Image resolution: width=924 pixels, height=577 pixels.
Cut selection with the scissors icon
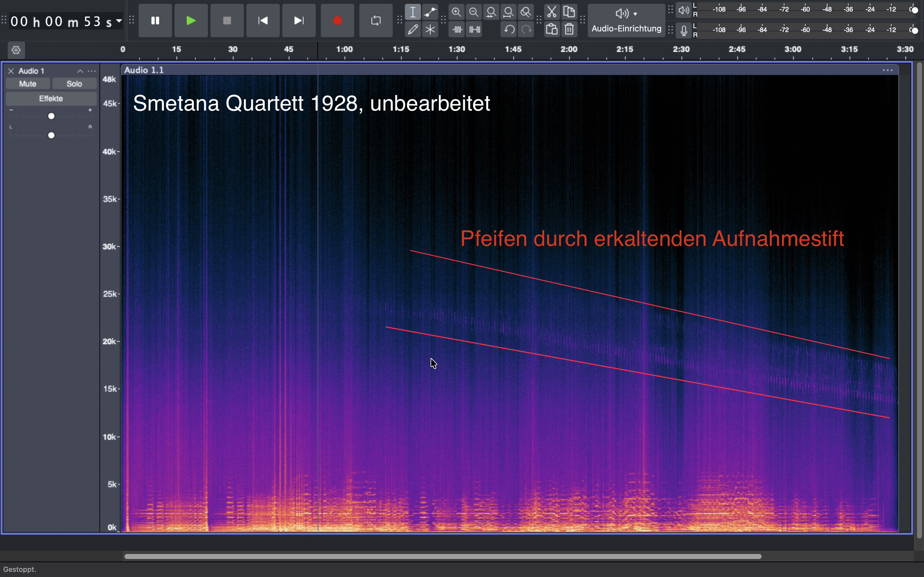(552, 12)
